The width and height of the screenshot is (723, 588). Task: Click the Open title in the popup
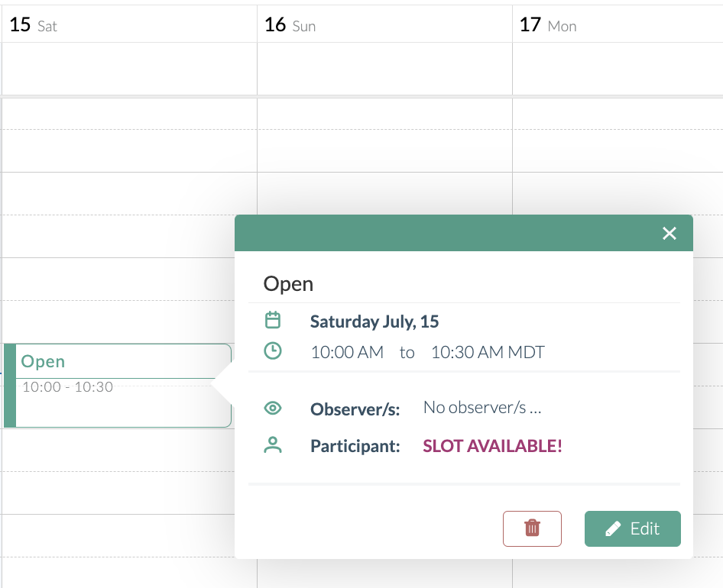[x=288, y=283]
